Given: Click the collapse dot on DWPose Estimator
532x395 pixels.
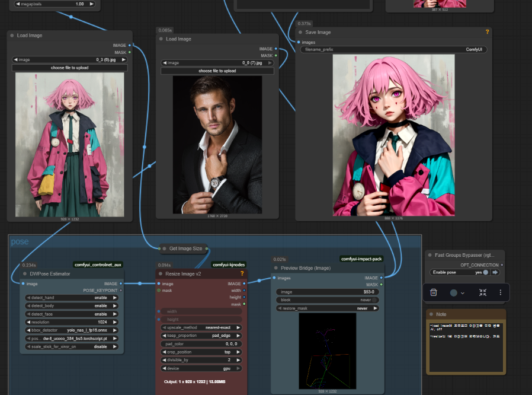Looking at the screenshot, I should (25, 274).
